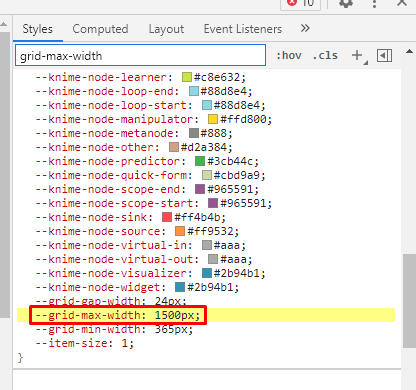The height and width of the screenshot is (390, 416).
Task: Open the Event Listeners tab
Action: point(243,29)
